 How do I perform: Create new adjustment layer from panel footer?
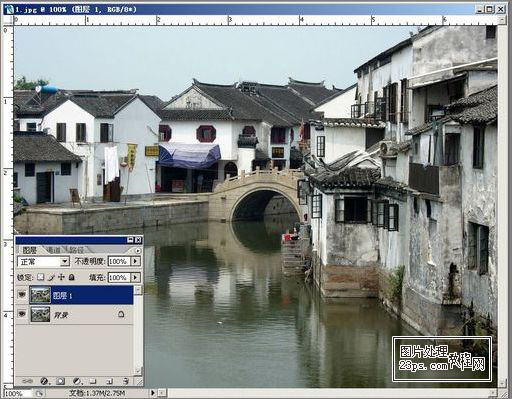pyautogui.click(x=77, y=381)
